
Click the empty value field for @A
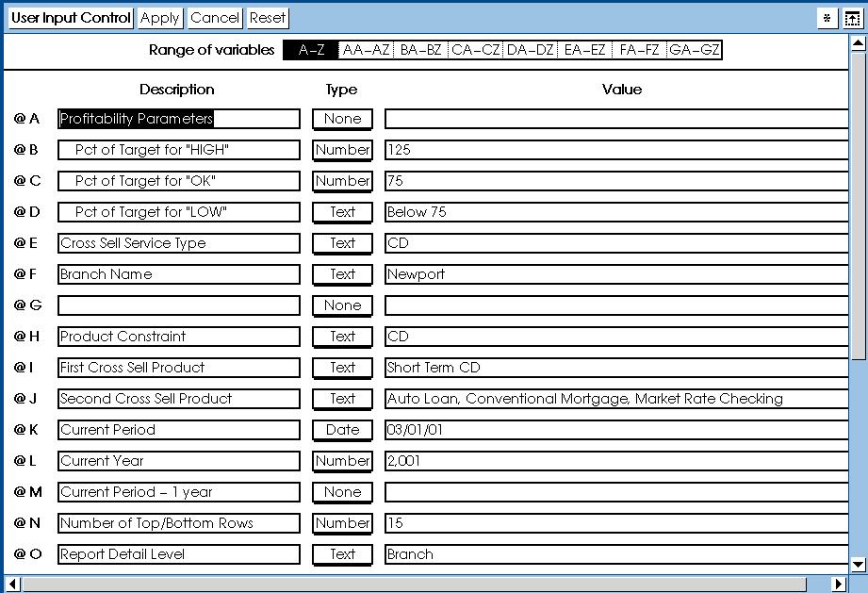(x=616, y=119)
